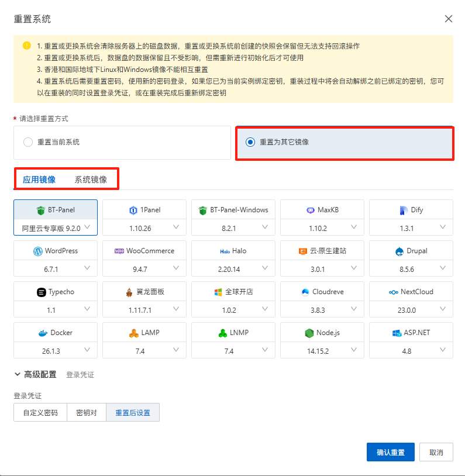Click the LAMP orange cubes icon
The height and width of the screenshot is (476, 465).
pyautogui.click(x=134, y=333)
